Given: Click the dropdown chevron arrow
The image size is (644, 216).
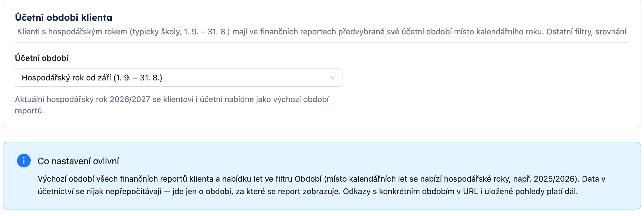Looking at the screenshot, I should coord(333,78).
